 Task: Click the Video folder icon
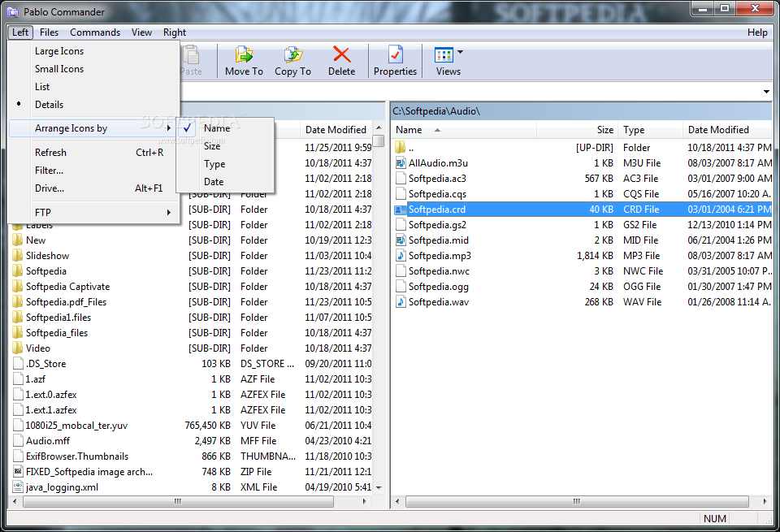[18, 348]
